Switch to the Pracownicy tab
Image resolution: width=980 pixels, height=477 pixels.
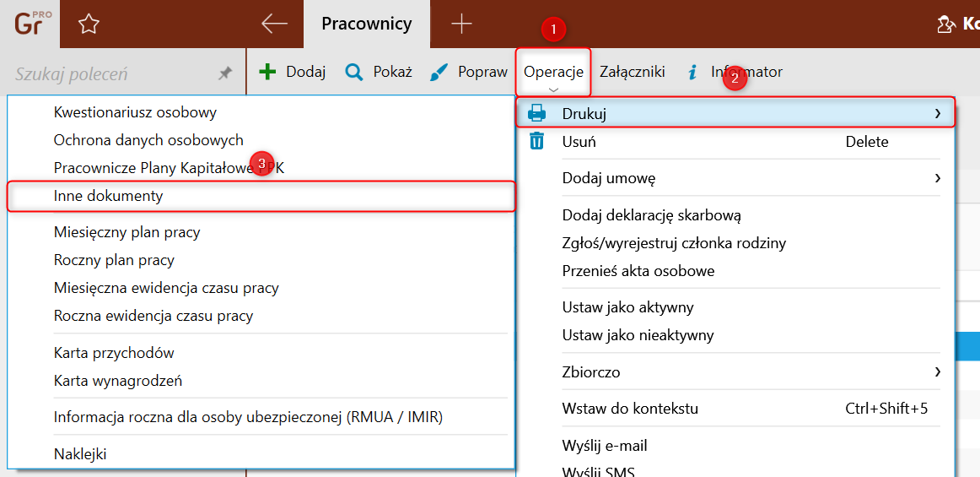(367, 24)
